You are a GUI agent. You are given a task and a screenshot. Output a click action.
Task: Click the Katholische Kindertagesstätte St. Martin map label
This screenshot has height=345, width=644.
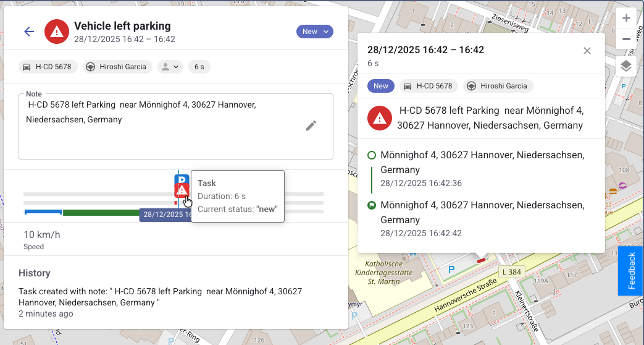pos(383,273)
